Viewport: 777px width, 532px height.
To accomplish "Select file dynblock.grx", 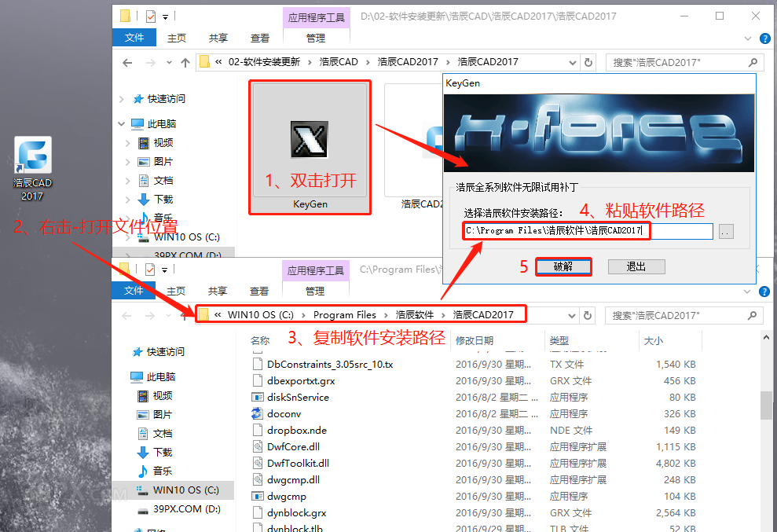I will 296,512.
